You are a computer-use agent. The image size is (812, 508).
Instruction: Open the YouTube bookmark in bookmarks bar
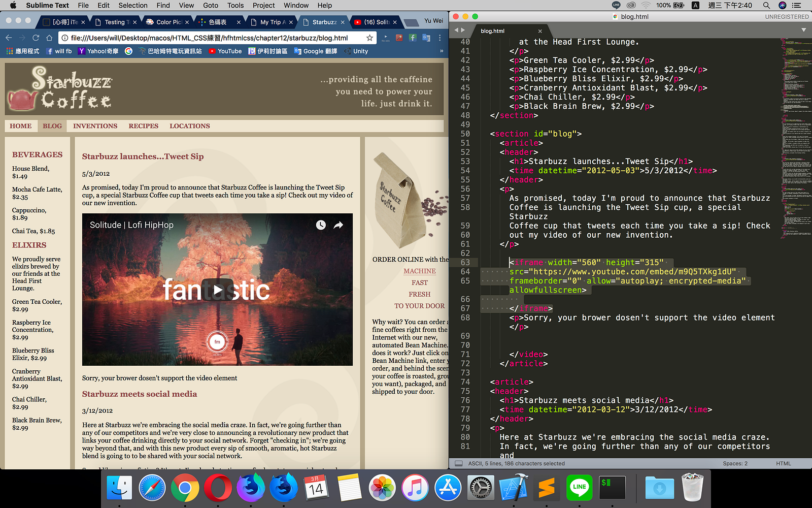(225, 51)
